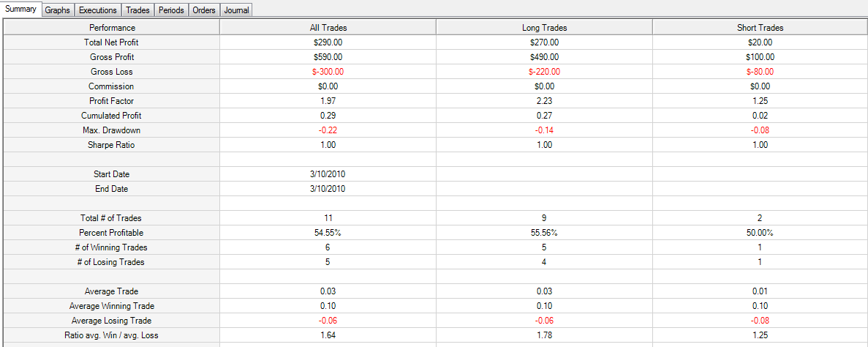The width and height of the screenshot is (868, 347).
Task: Click the Performance column header
Action: pos(112,27)
